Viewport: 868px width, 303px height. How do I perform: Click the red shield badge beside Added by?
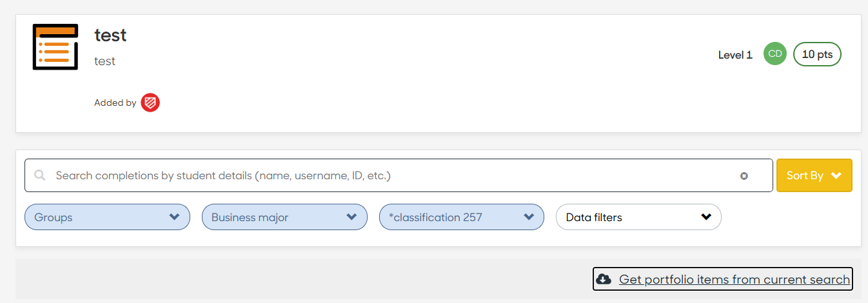click(x=150, y=103)
